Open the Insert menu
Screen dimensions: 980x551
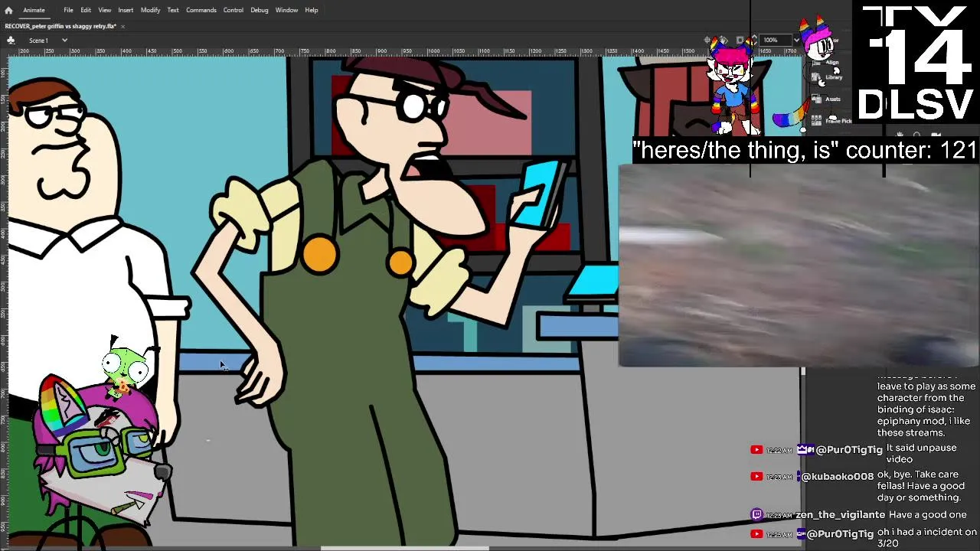(126, 10)
